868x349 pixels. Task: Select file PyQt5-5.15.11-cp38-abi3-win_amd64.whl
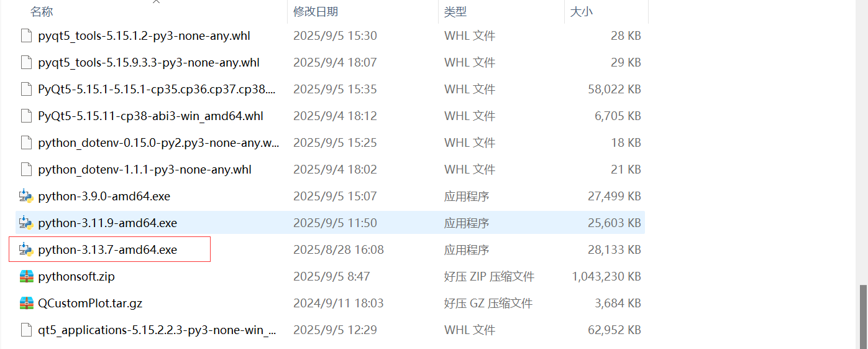point(150,116)
